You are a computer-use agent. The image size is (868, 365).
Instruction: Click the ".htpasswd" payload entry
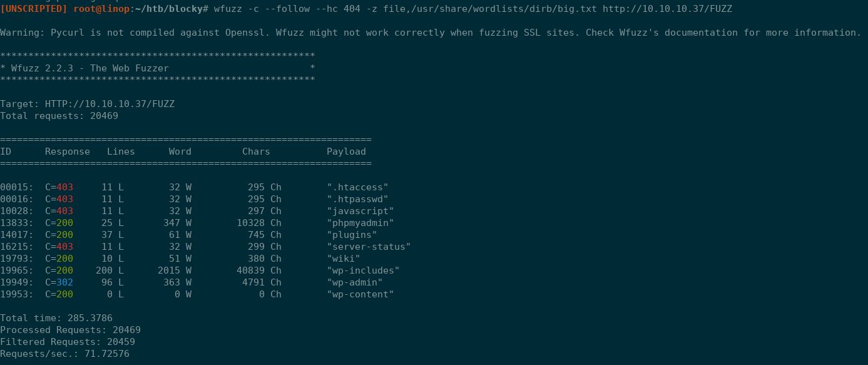pyautogui.click(x=357, y=199)
